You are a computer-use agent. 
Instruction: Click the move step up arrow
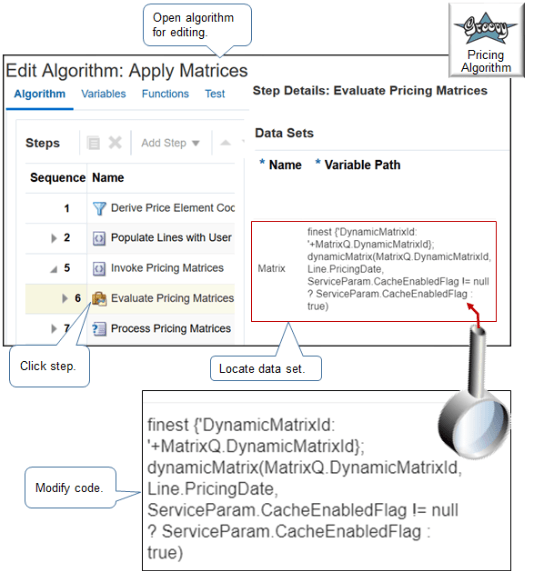[x=225, y=143]
